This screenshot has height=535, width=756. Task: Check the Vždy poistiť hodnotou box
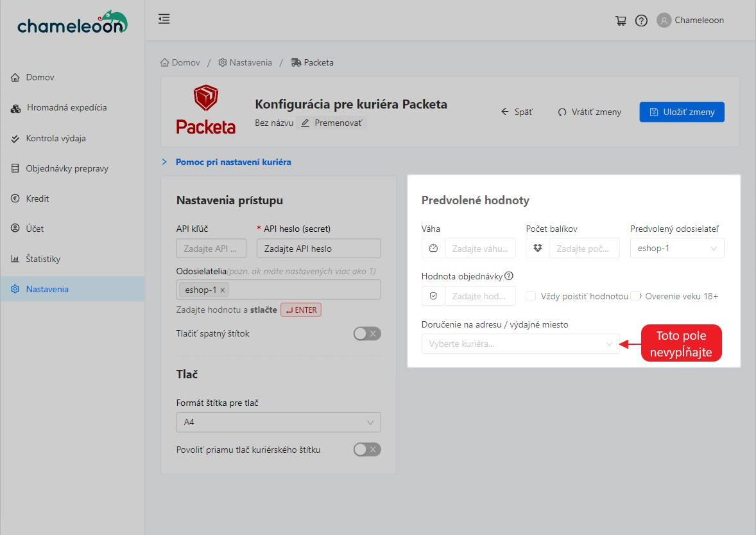coord(531,296)
